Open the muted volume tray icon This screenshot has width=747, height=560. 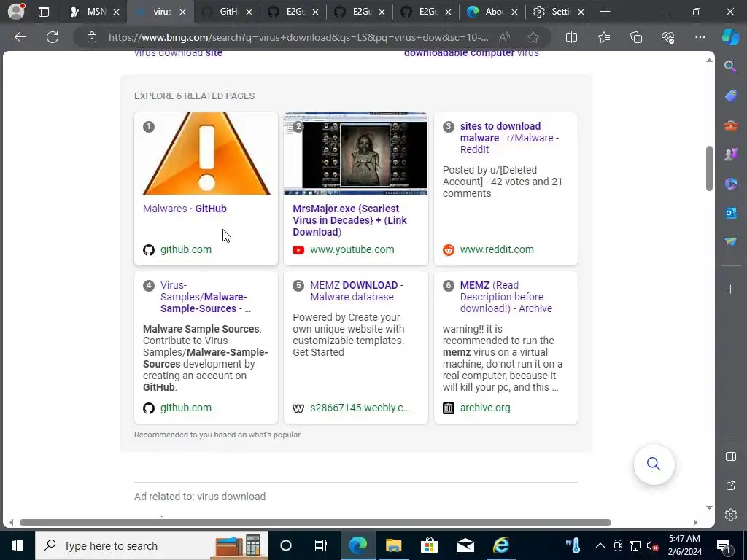pos(652,545)
